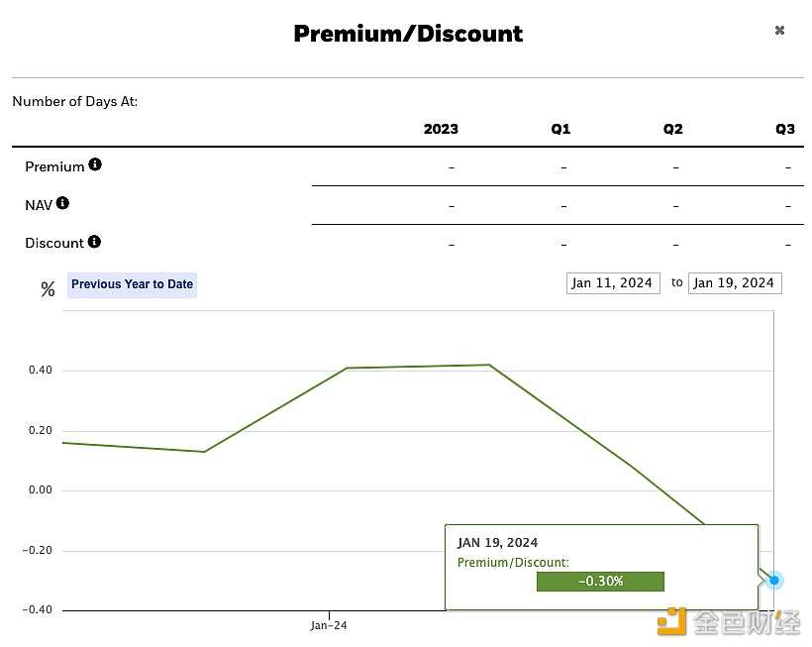
Task: Click the Jan 11, 2024 start date field
Action: click(613, 282)
